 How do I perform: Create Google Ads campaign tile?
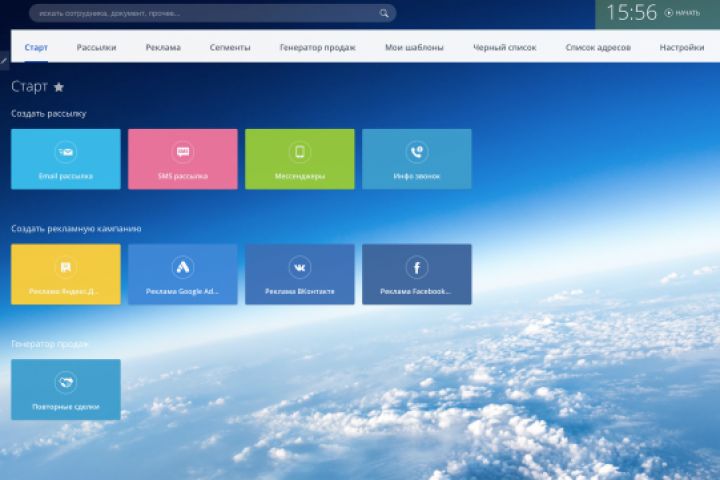(183, 274)
